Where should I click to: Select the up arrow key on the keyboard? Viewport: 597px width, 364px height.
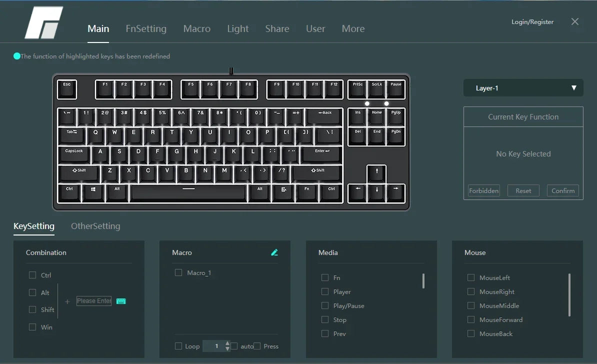click(x=376, y=174)
